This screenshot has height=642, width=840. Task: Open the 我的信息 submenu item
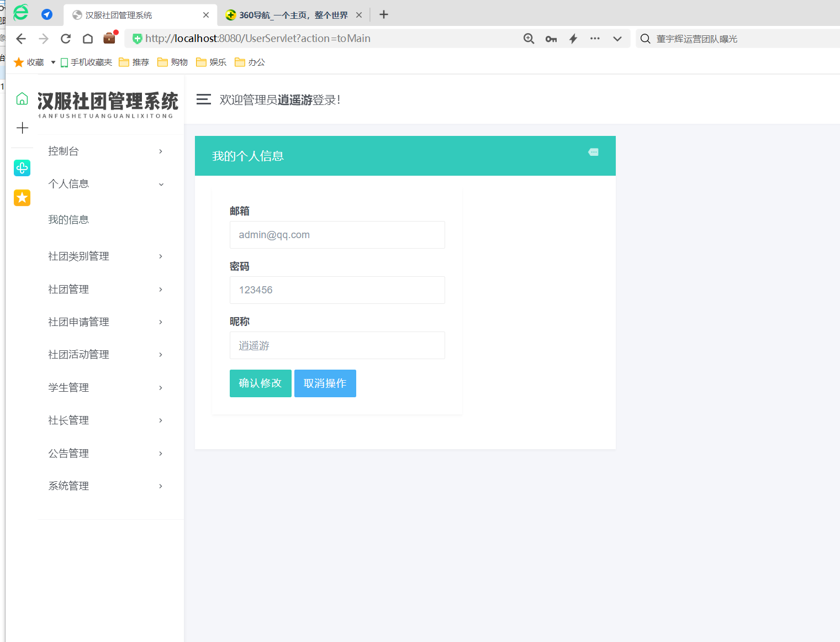[x=68, y=220]
